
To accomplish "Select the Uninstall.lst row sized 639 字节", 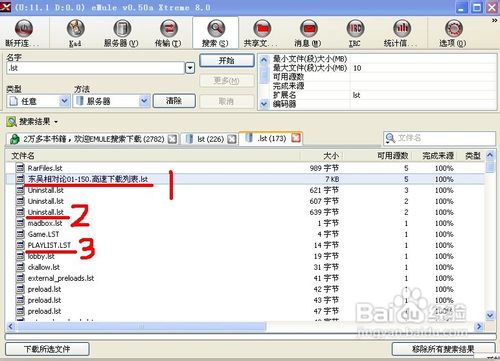I will (x=245, y=212).
